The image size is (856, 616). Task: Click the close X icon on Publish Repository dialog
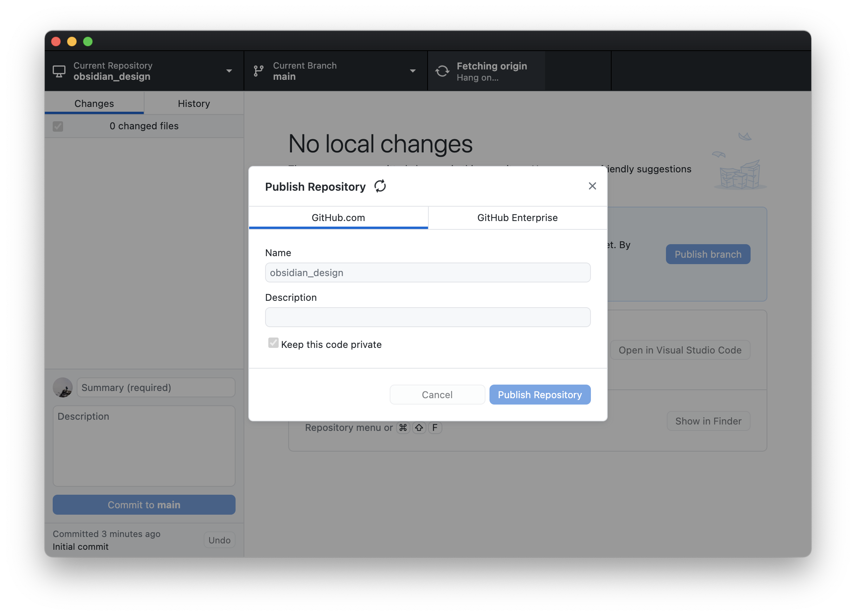(x=592, y=186)
